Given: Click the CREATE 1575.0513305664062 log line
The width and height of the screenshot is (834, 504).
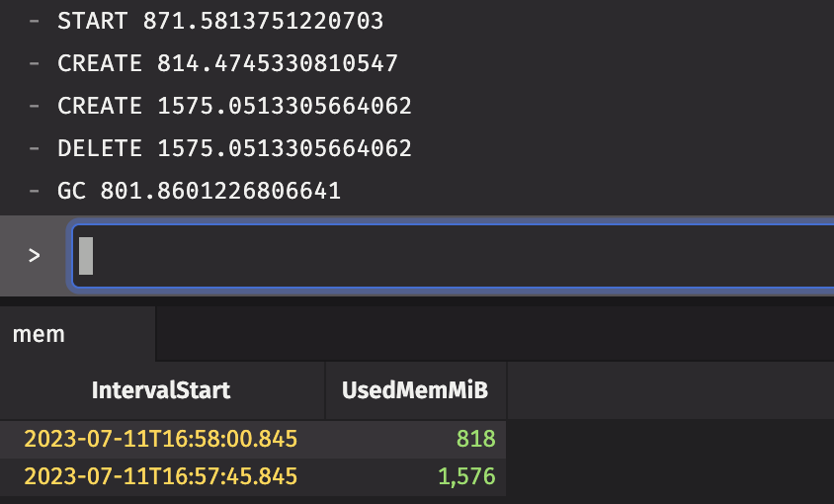Looking at the screenshot, I should click(234, 107).
